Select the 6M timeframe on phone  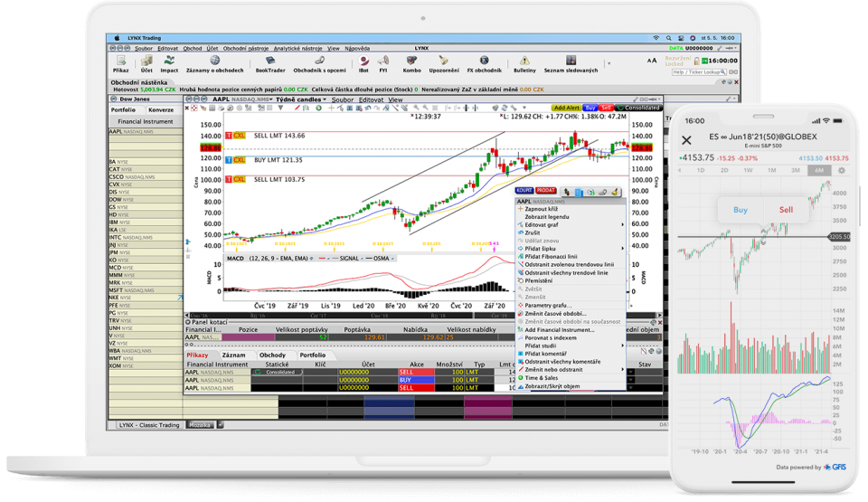click(819, 171)
